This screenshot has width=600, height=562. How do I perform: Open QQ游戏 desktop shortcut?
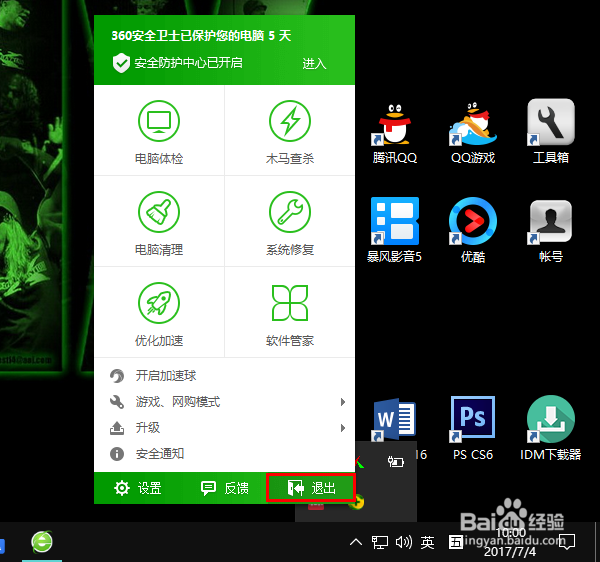coord(473,134)
